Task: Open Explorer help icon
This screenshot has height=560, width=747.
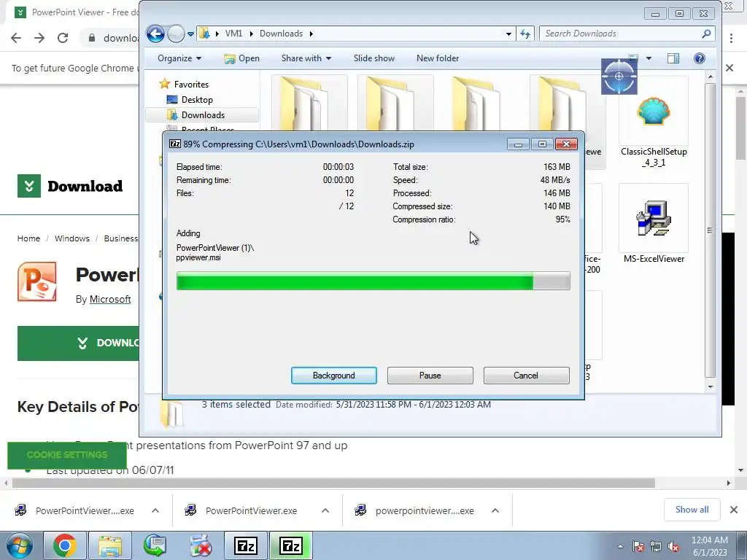Action: pos(700,58)
